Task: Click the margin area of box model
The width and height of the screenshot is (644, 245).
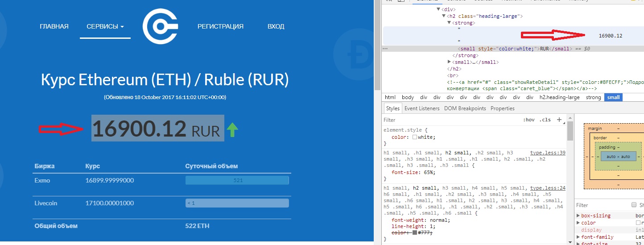Action: click(x=594, y=129)
